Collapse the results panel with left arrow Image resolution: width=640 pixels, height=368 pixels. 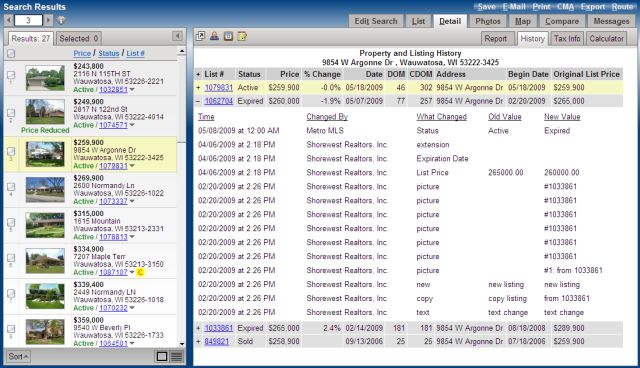[177, 36]
